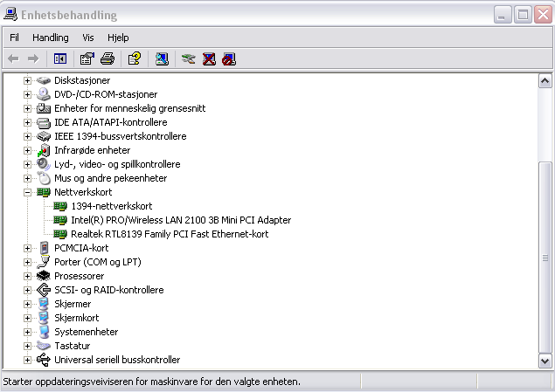
Task: Expand the Skjermkort node
Action: click(x=27, y=318)
